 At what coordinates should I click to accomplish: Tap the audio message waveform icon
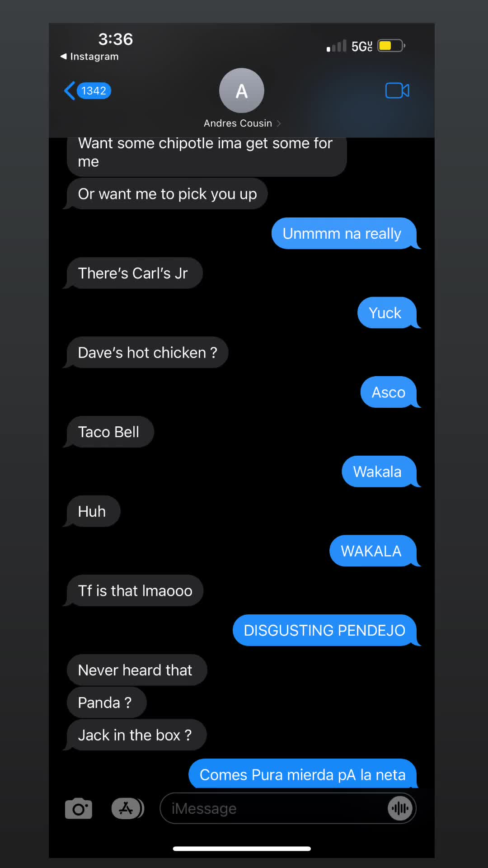[x=400, y=808]
